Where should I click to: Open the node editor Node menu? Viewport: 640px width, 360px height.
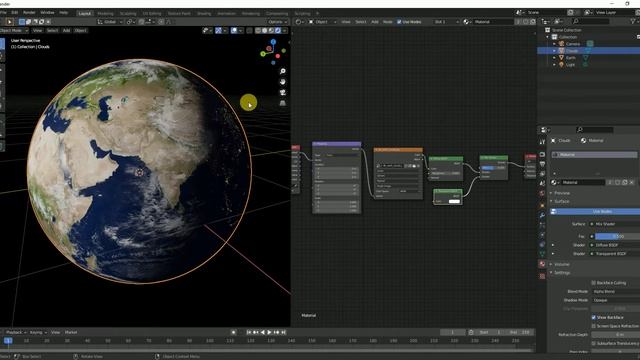[387, 22]
